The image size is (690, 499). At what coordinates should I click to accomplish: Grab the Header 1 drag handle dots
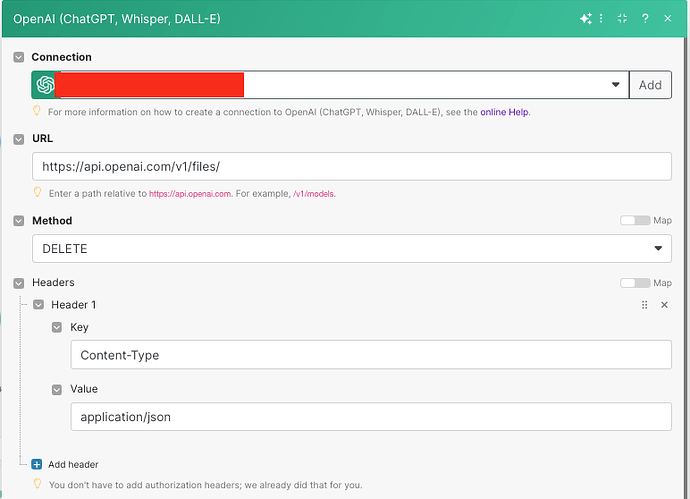click(x=645, y=305)
